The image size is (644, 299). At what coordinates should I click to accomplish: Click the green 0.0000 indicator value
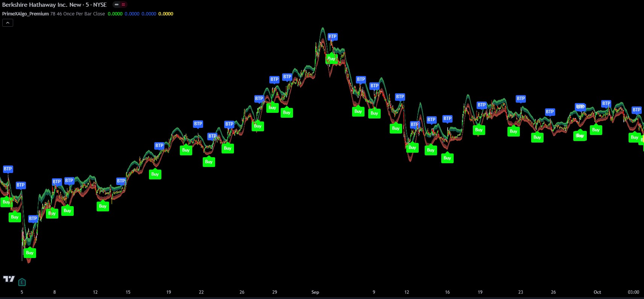[x=115, y=14]
